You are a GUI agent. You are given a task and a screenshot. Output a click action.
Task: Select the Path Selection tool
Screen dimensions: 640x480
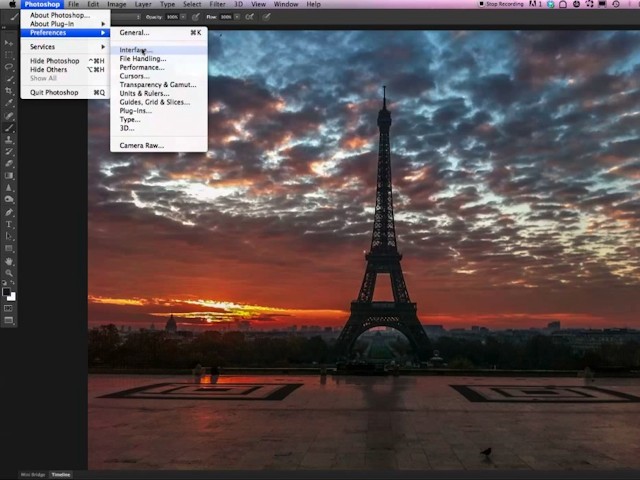coord(9,236)
